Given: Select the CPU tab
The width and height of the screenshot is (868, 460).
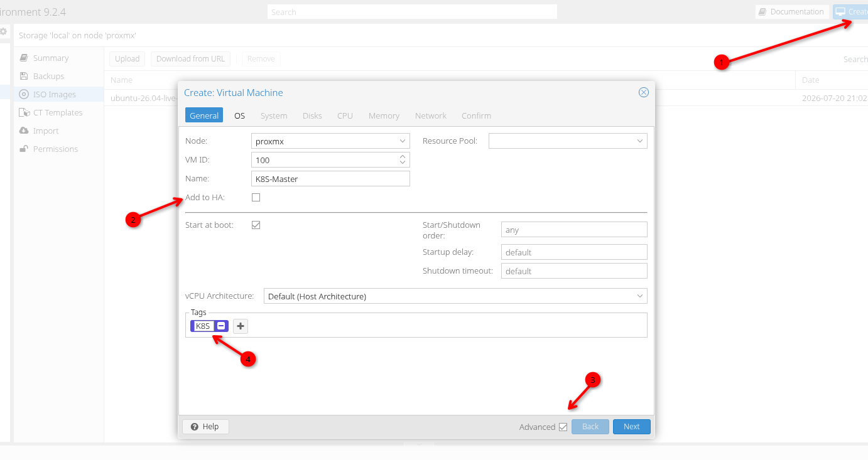Looking at the screenshot, I should tap(345, 115).
